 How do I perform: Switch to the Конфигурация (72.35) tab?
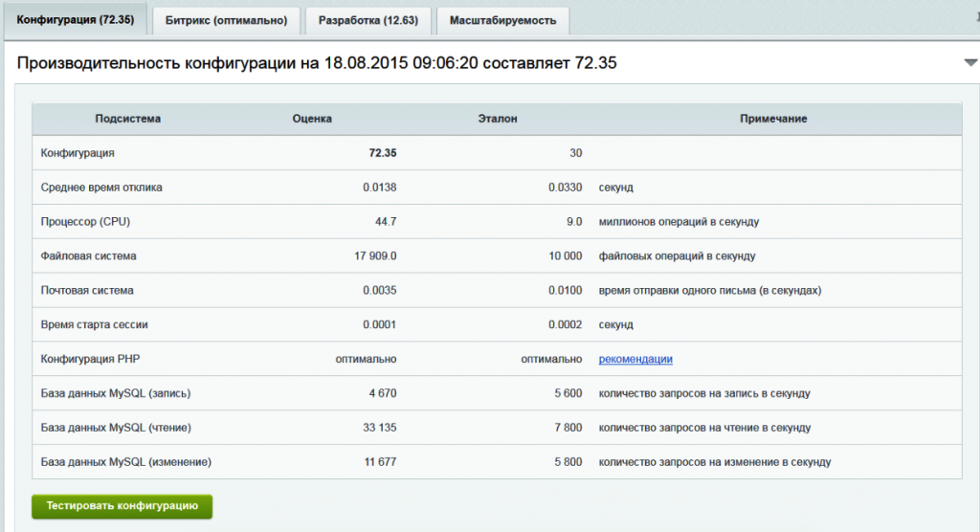(75, 20)
